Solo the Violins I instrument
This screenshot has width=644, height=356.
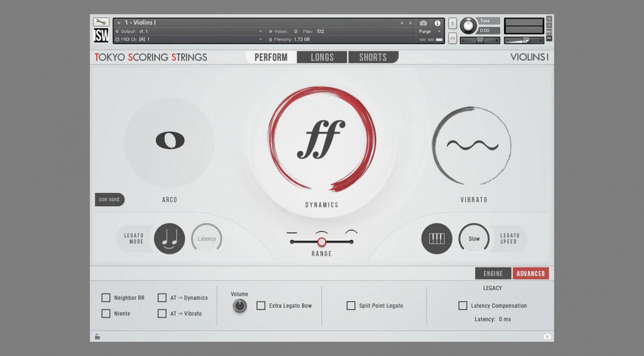(x=452, y=24)
